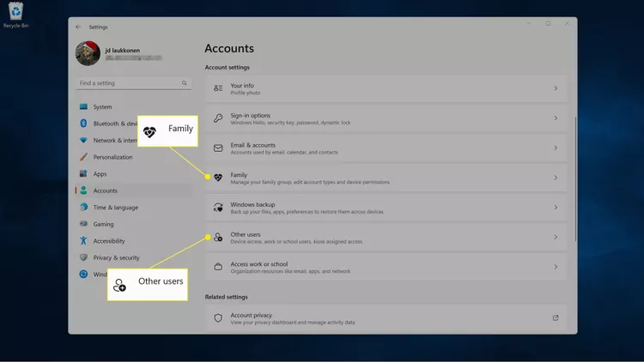
Task: Click 'Device access, work or school users' text
Action: pyautogui.click(x=296, y=242)
